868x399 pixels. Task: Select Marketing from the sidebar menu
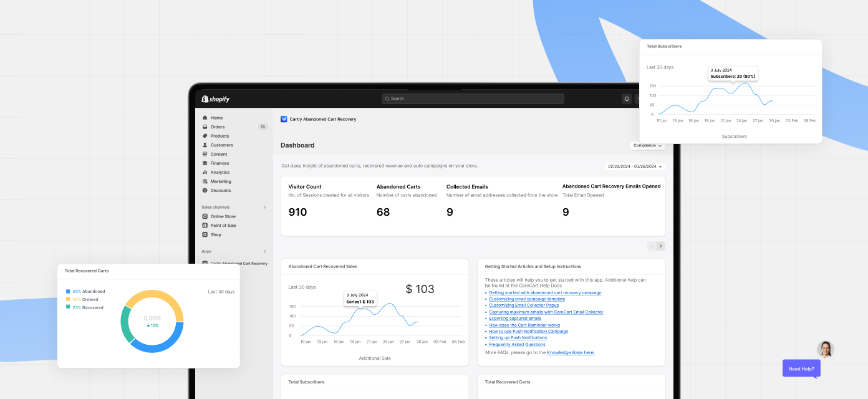coord(220,181)
